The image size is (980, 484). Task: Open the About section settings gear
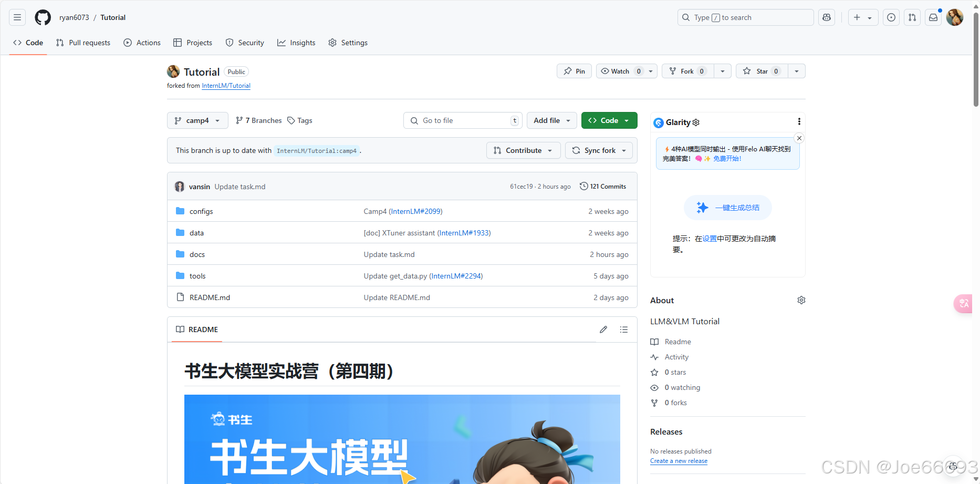(801, 300)
